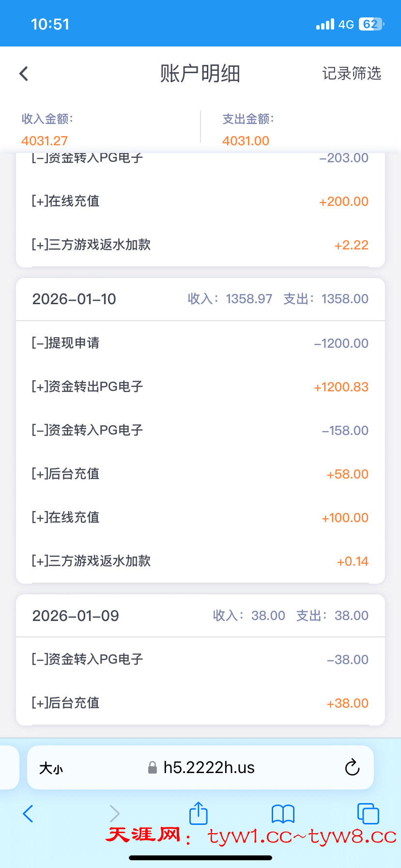Tap the 三方游戏返水加款 +0.14 entry
This screenshot has height=868, width=401.
click(x=200, y=561)
